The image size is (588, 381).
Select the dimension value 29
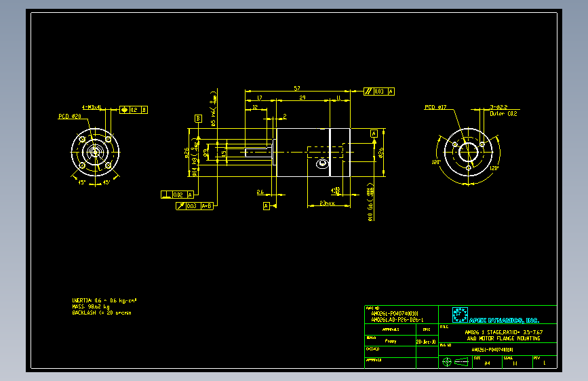pos(302,98)
